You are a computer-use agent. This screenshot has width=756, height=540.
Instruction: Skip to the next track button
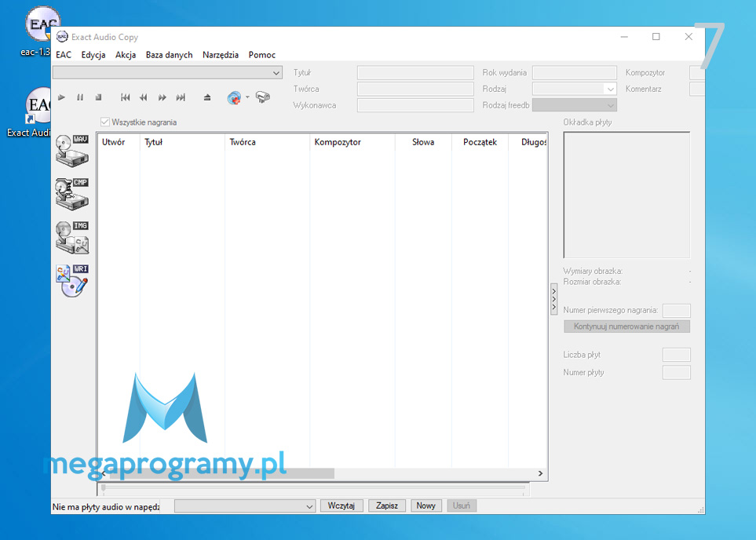click(x=181, y=97)
